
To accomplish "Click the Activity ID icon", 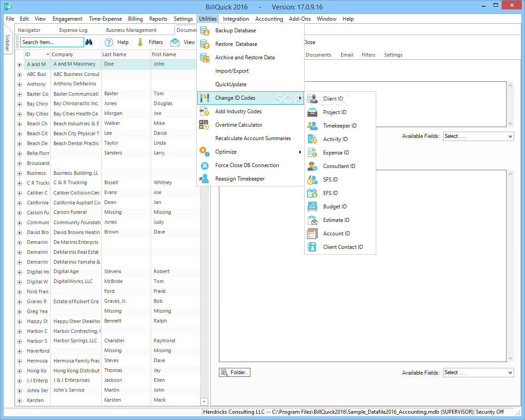I will coord(312,139).
